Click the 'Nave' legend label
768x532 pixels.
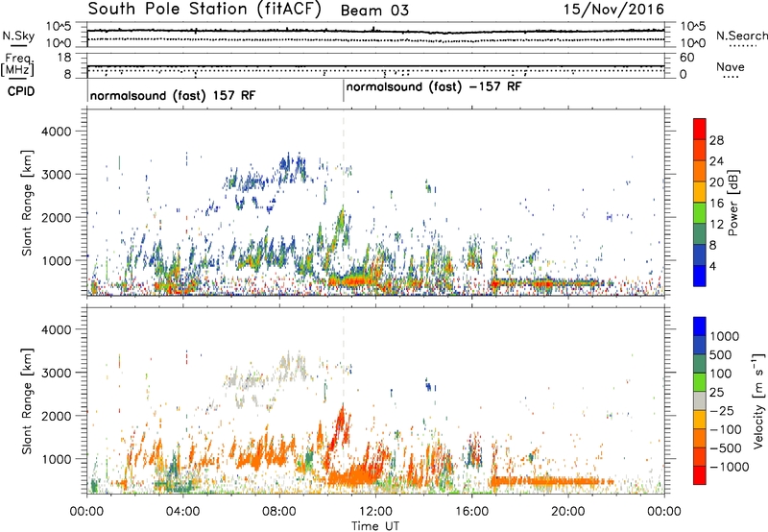click(x=731, y=66)
